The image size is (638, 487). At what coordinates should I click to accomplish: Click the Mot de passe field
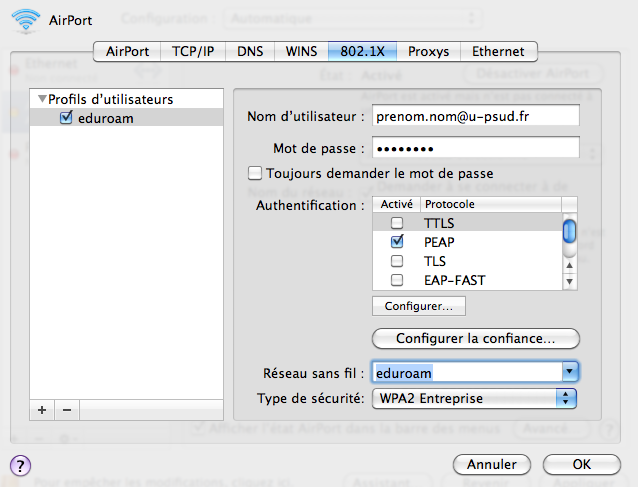(476, 148)
